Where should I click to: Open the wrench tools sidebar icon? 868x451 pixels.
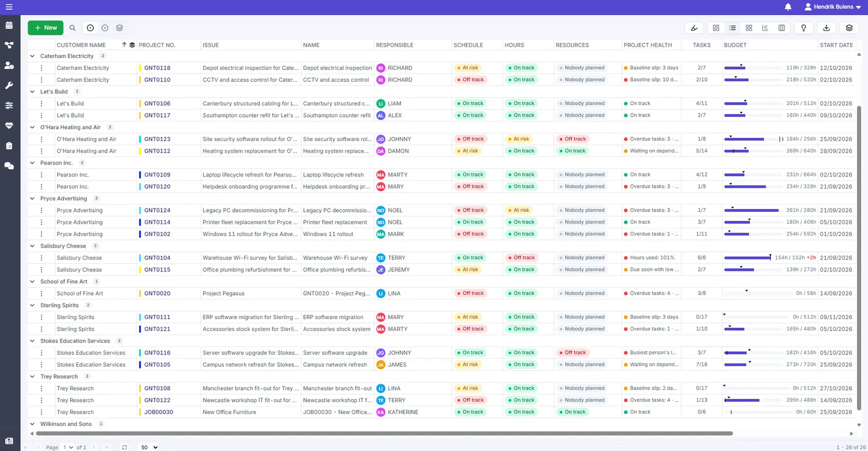click(9, 85)
